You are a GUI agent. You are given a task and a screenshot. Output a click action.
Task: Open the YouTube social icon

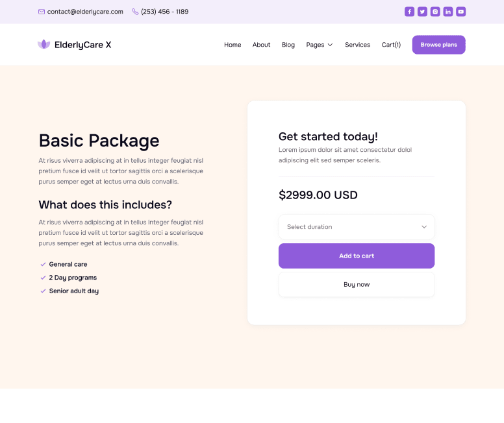(460, 12)
